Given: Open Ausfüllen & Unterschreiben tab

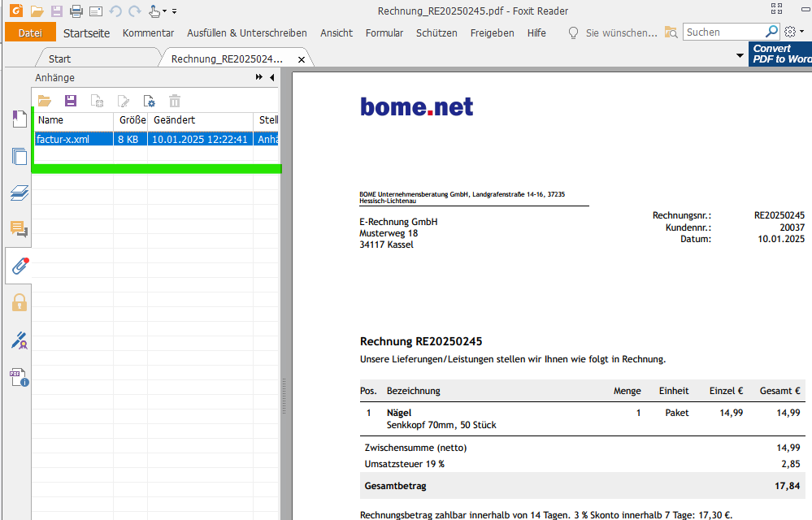Looking at the screenshot, I should [247, 33].
